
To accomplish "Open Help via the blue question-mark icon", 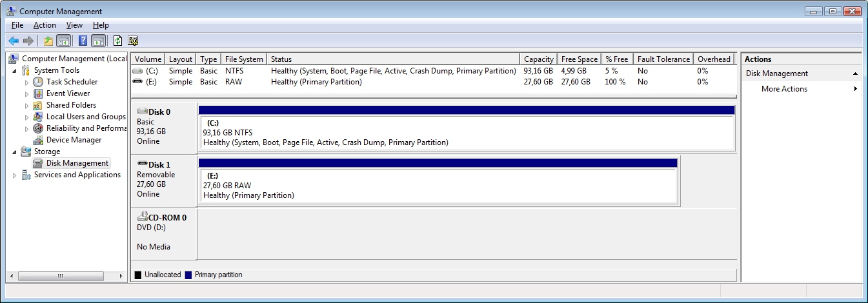I will [x=83, y=41].
